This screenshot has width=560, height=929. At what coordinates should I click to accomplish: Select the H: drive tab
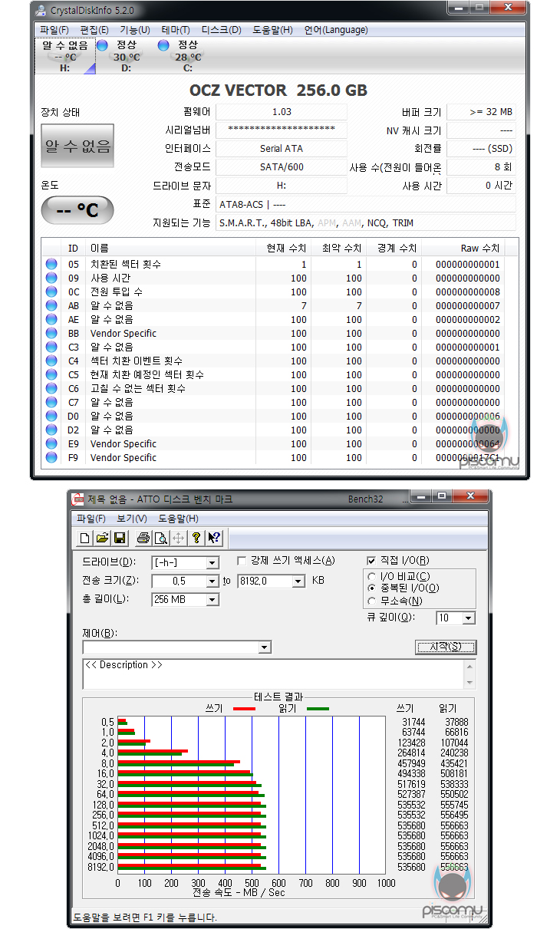tap(64, 56)
